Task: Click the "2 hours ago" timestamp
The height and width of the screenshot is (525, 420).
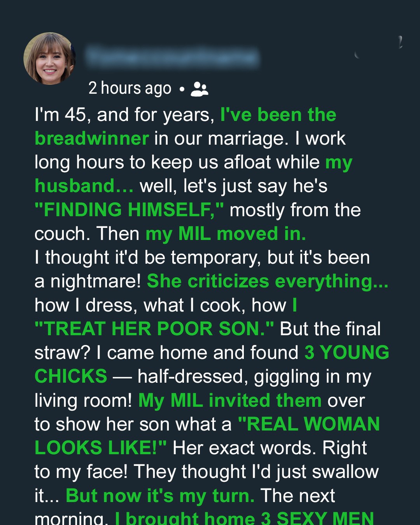Action: [129, 88]
